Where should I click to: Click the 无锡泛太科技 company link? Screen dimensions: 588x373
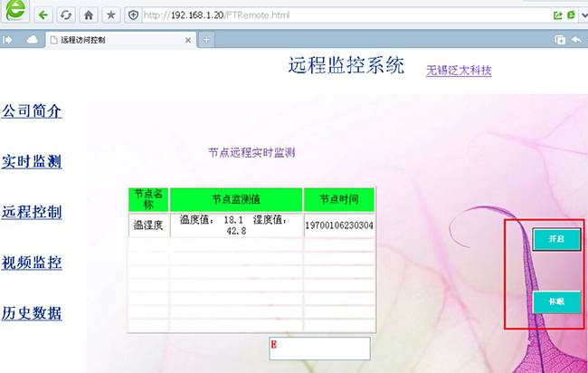tap(459, 71)
